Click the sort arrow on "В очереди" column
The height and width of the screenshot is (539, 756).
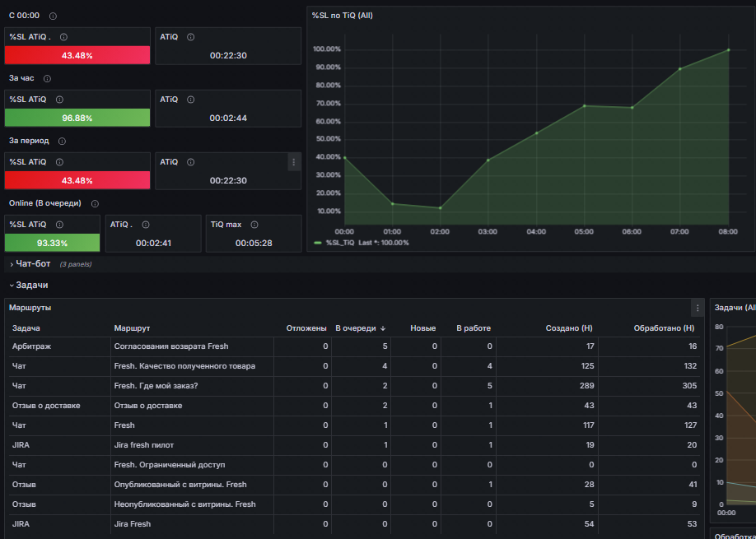[382, 328]
